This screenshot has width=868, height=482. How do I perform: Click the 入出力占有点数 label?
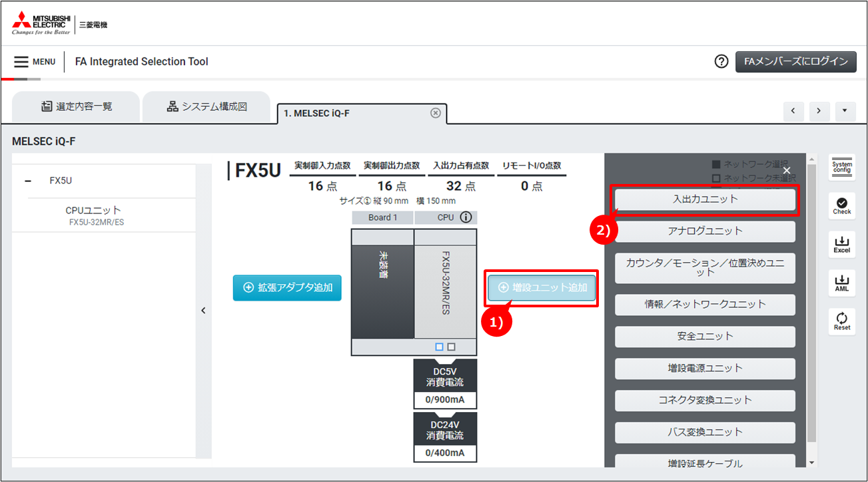(461, 166)
